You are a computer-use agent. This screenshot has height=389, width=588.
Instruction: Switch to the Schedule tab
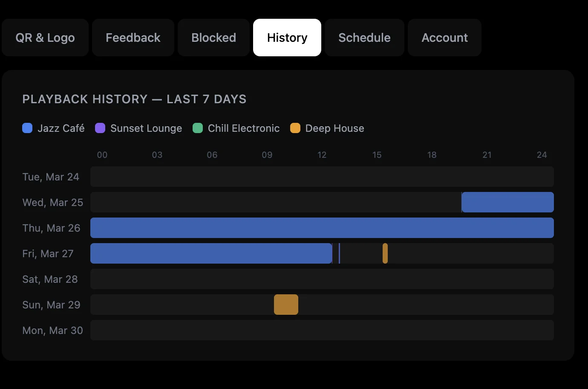(364, 38)
